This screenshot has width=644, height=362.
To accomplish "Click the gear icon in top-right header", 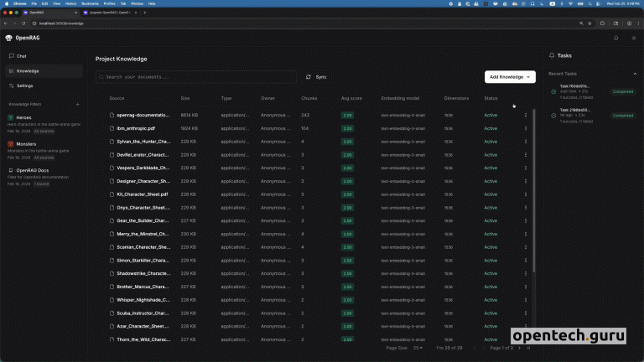I will point(633,38).
